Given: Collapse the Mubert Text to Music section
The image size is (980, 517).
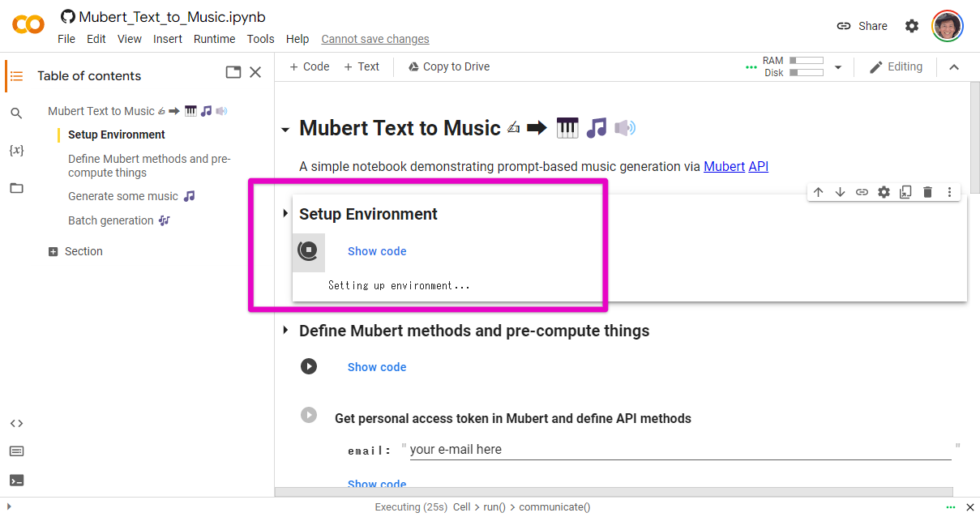Looking at the screenshot, I should pyautogui.click(x=285, y=130).
